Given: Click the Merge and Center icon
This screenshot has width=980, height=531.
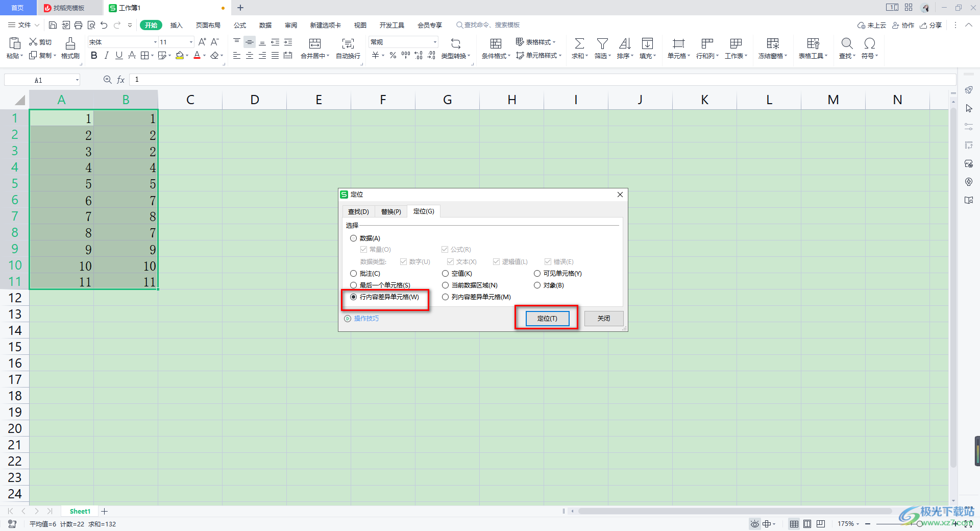Looking at the screenshot, I should [x=315, y=43].
